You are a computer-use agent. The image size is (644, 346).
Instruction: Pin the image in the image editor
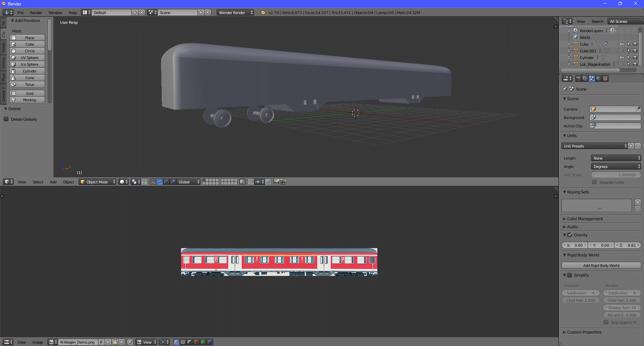(130, 342)
